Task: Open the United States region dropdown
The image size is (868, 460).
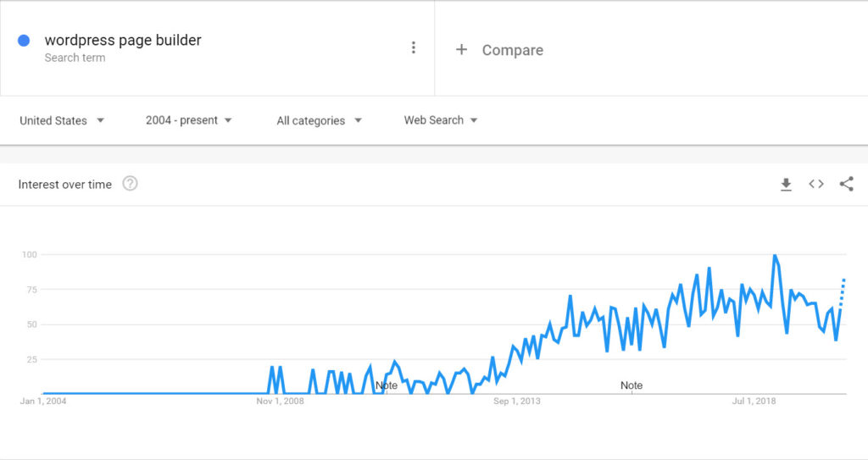Action: coord(61,120)
